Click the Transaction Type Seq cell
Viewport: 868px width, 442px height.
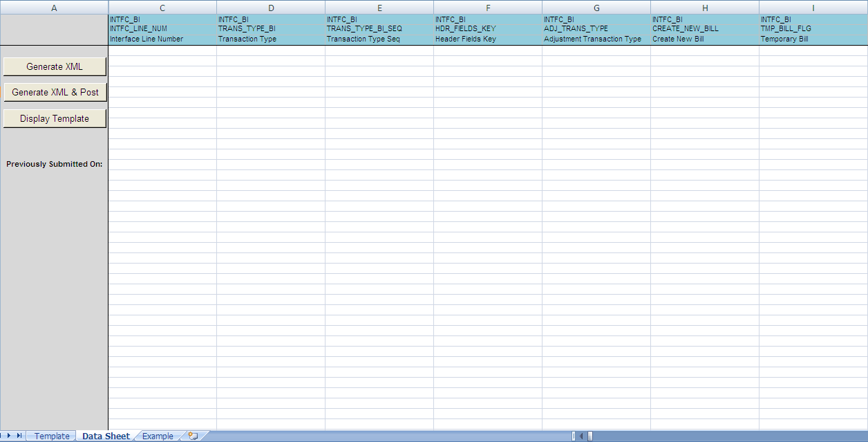point(379,39)
